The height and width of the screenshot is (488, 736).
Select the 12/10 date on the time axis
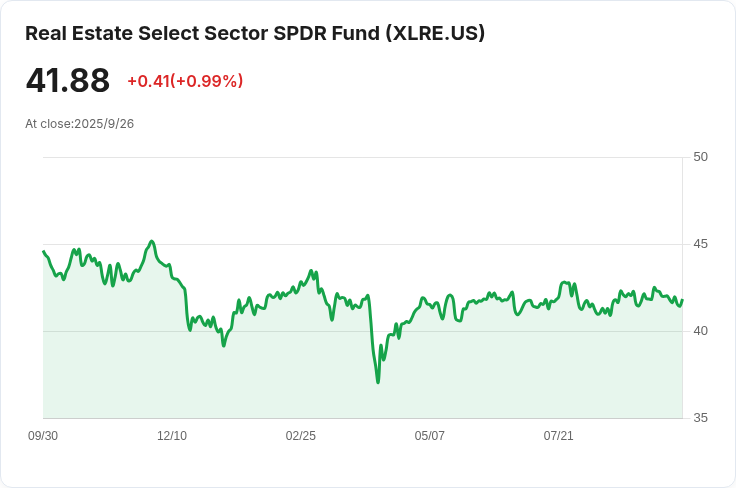pos(172,436)
